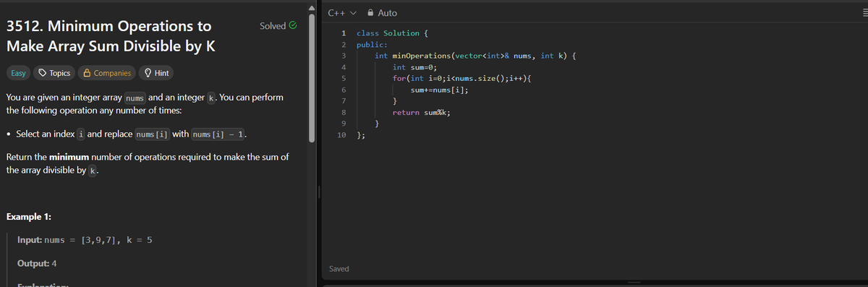The height and width of the screenshot is (287, 868).
Task: Click the tag icon beside Topics
Action: pyautogui.click(x=43, y=73)
